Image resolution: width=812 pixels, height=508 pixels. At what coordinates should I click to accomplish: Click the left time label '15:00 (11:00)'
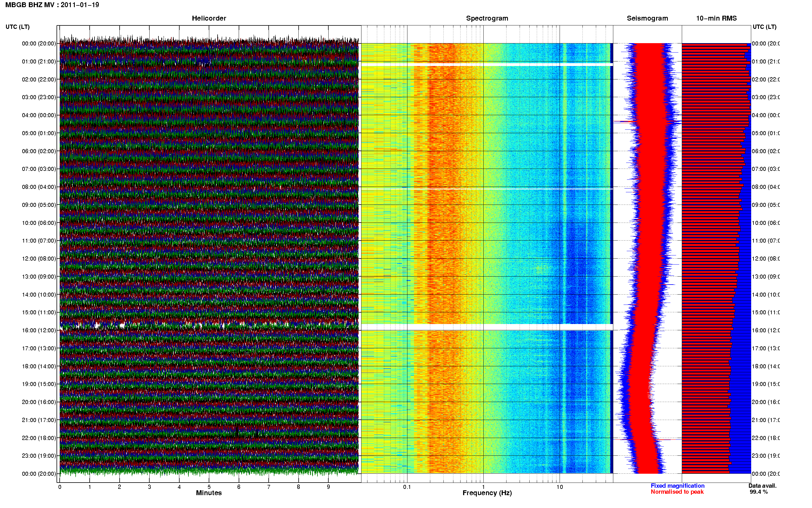[39, 313]
